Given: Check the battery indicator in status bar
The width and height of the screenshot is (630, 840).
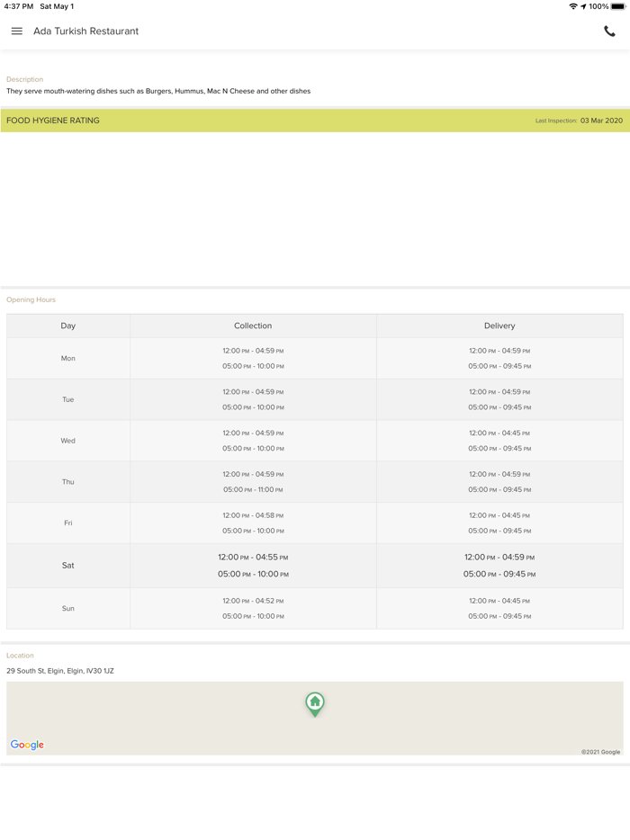Looking at the screenshot, I should pos(618,6).
